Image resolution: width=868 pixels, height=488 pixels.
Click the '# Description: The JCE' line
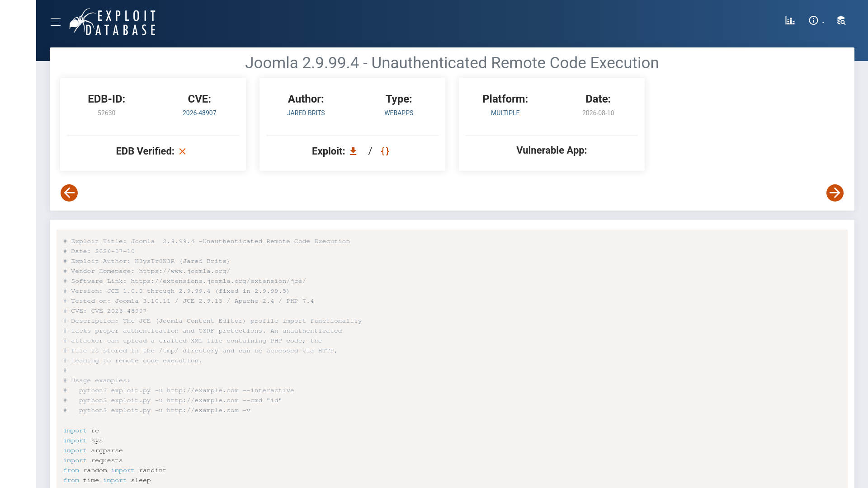212,321
